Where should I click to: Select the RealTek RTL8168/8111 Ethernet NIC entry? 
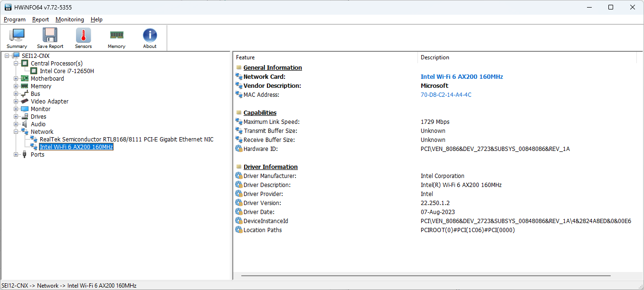point(127,140)
